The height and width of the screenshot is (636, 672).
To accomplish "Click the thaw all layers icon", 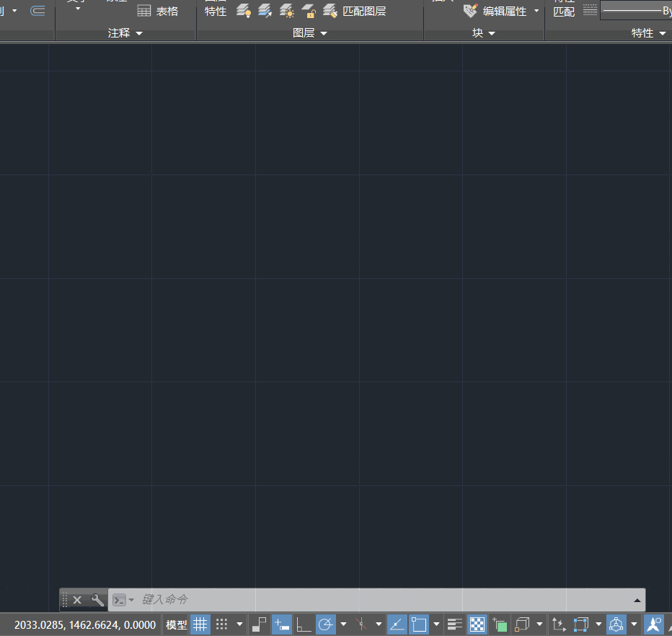I will point(287,11).
